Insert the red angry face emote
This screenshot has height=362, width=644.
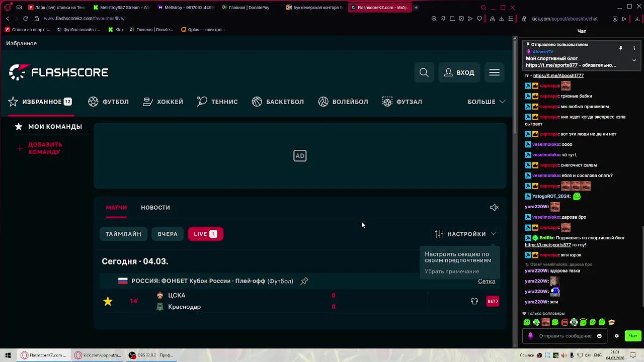point(565,322)
